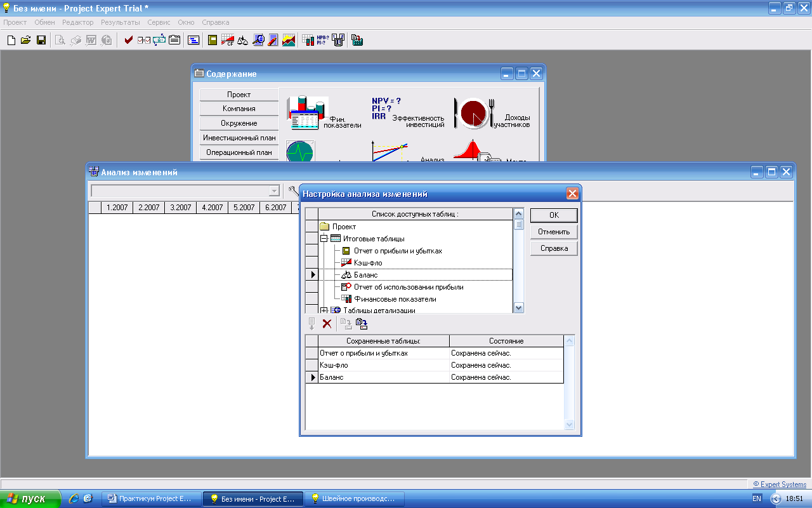Switch to Компания tab in Содержание
Screen dimensions: 812x508
(239, 109)
